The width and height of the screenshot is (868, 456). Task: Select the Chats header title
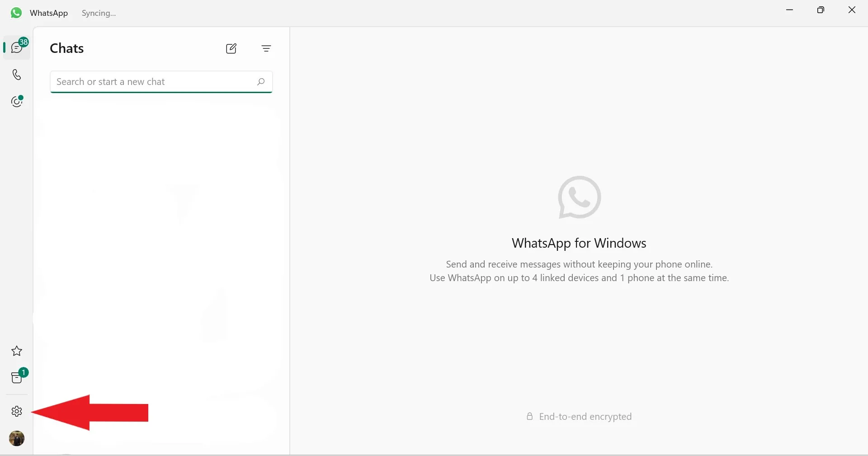click(x=66, y=48)
